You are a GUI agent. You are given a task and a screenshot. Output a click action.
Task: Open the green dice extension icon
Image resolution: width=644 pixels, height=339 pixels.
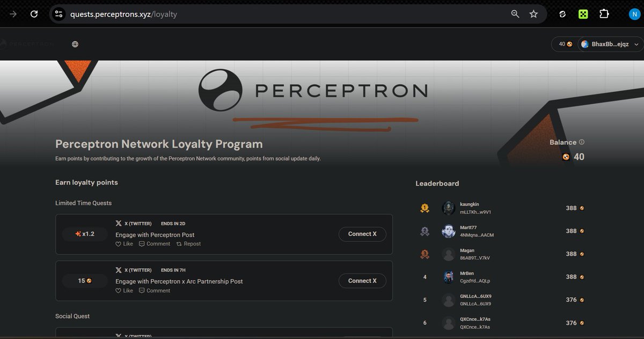[583, 14]
